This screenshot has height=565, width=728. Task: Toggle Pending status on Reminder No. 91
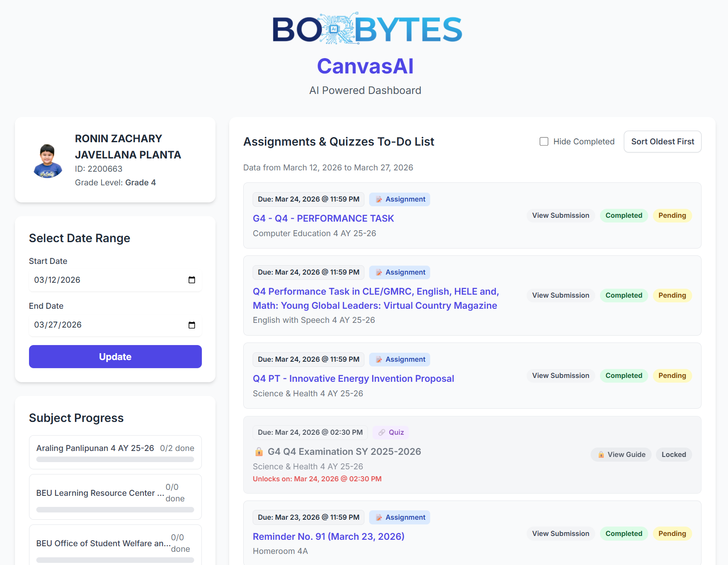(x=672, y=533)
